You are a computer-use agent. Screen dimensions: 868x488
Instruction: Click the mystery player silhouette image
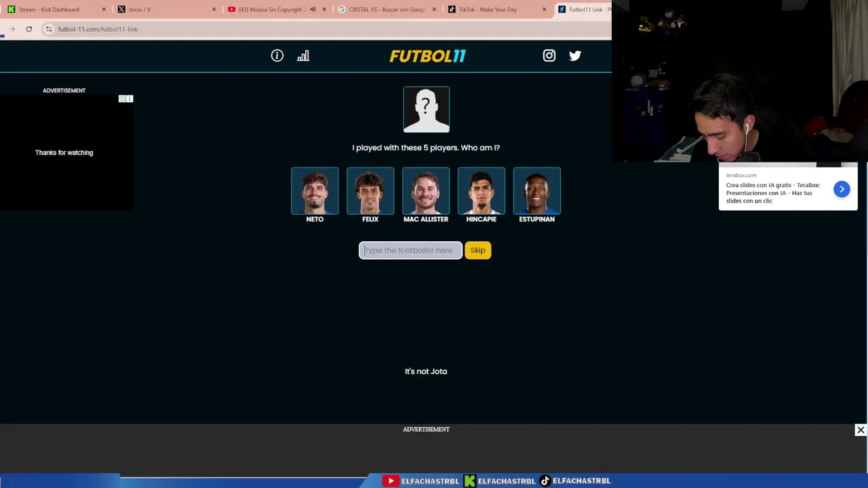pos(427,109)
